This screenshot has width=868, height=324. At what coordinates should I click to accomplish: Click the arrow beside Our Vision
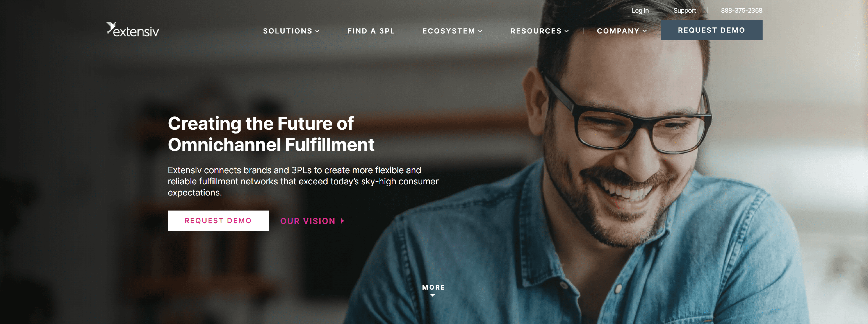point(342,221)
